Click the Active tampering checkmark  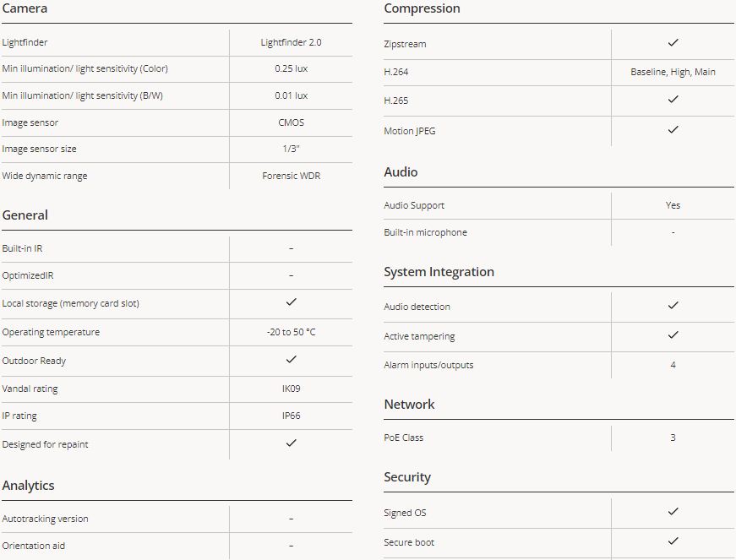pos(673,334)
